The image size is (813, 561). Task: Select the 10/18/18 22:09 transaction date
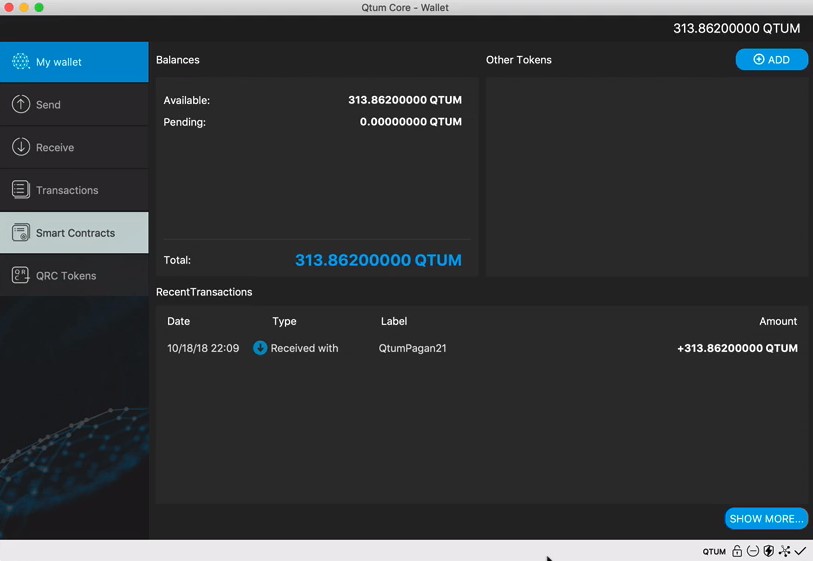pos(203,348)
